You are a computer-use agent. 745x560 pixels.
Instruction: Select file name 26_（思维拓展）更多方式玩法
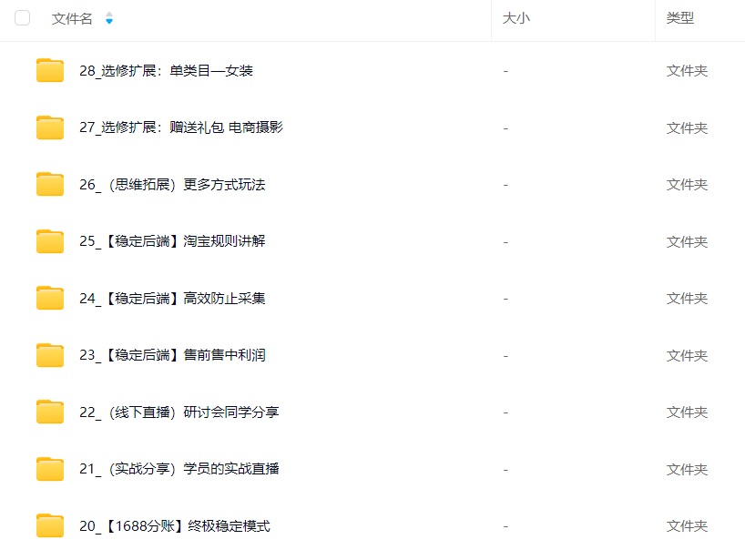(x=172, y=184)
